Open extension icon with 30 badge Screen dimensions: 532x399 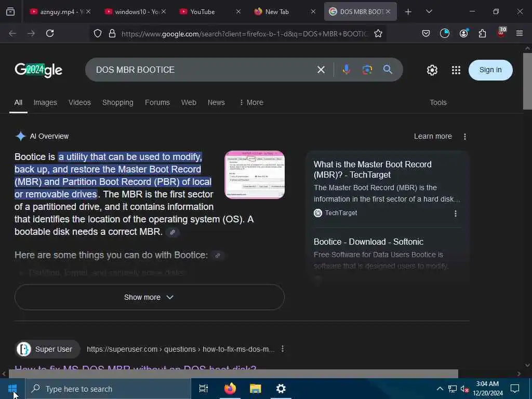tap(501, 33)
